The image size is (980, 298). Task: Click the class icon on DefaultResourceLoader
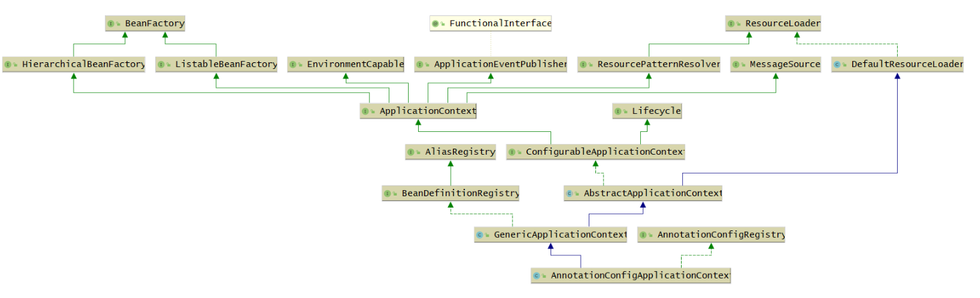coord(839,64)
